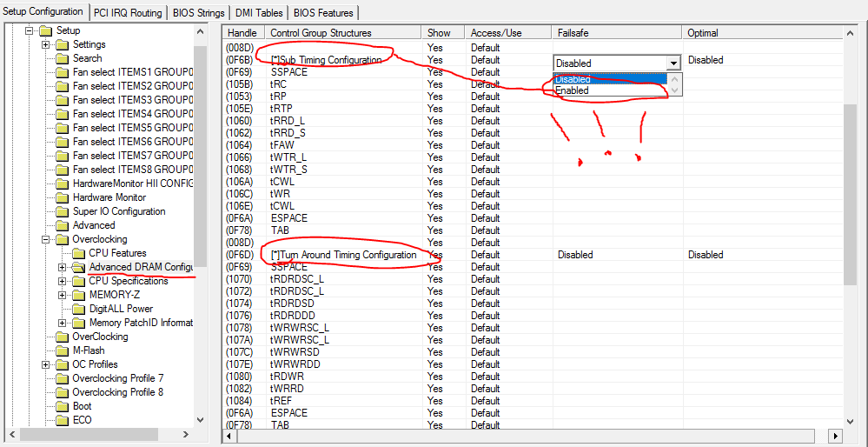Select the Hardware Monitor folder icon
The image size is (868, 447).
click(62, 197)
